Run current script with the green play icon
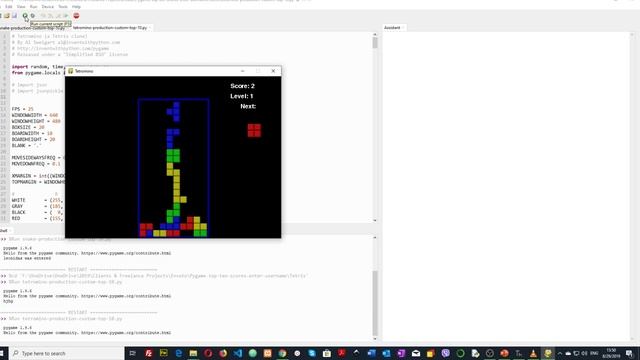640x360 pixels. tap(25, 16)
